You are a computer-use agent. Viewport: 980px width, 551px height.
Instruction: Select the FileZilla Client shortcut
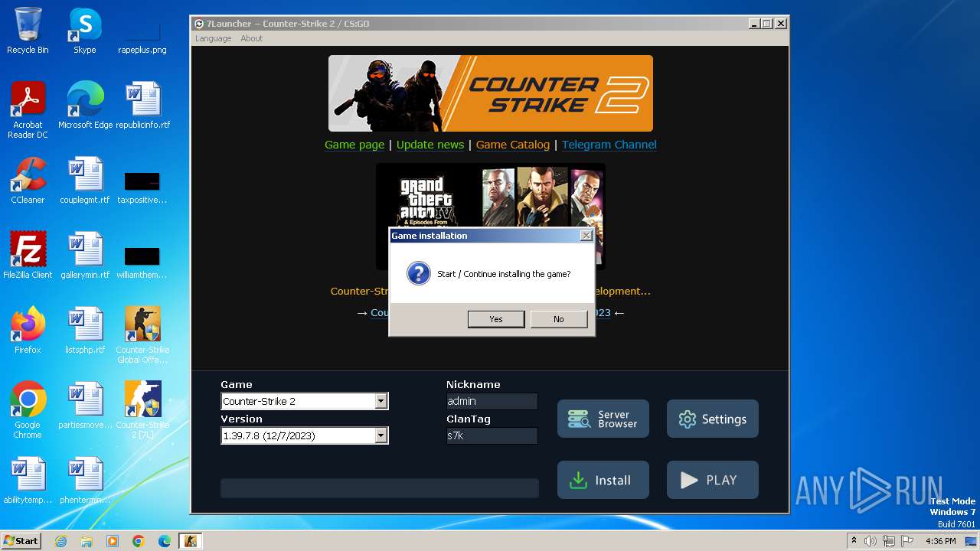click(28, 256)
